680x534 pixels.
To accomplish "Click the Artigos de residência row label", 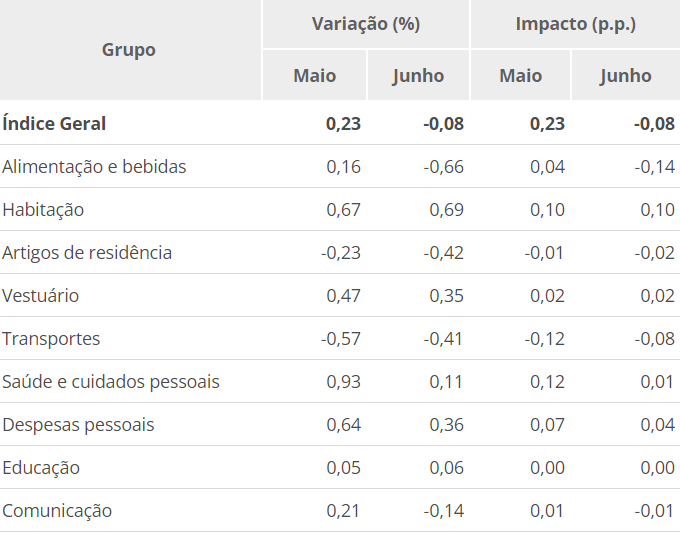I will [x=87, y=253].
